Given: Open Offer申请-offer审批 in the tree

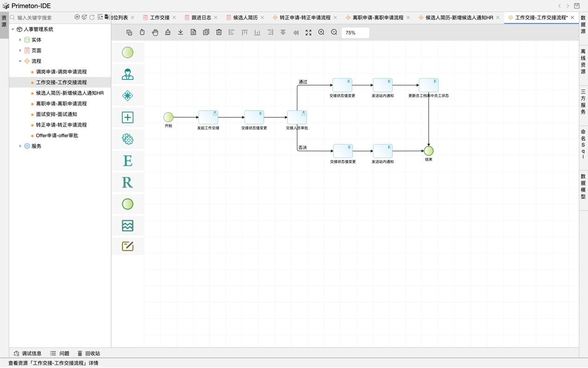Looking at the screenshot, I should [x=56, y=136].
